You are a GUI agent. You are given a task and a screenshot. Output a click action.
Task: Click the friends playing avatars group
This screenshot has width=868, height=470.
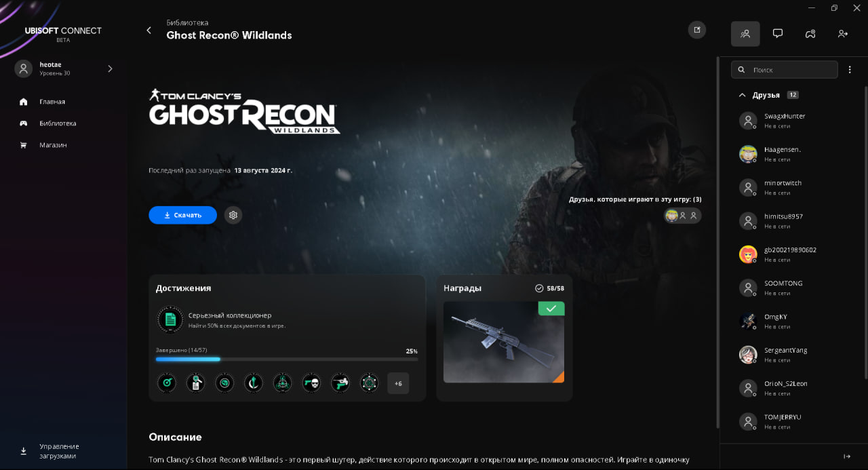(682, 215)
